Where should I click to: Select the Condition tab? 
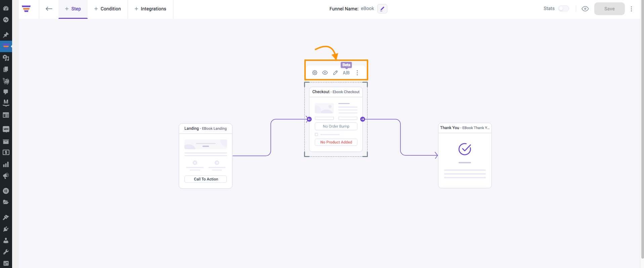(108, 9)
